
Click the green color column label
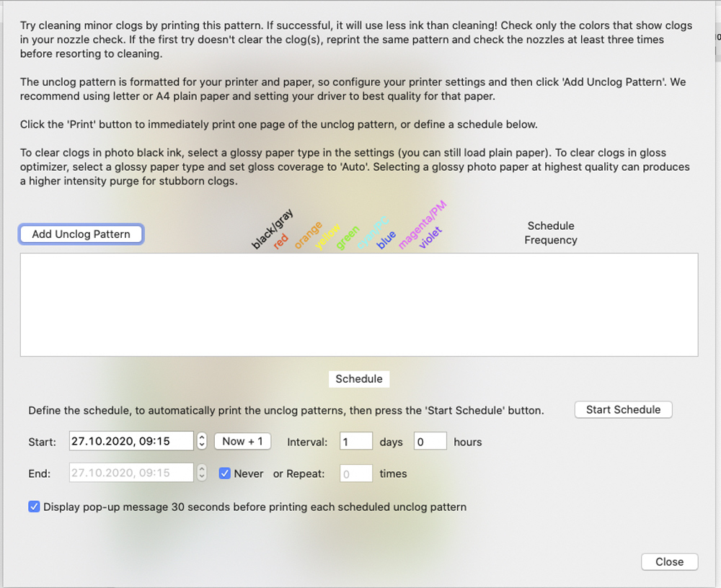[347, 239]
